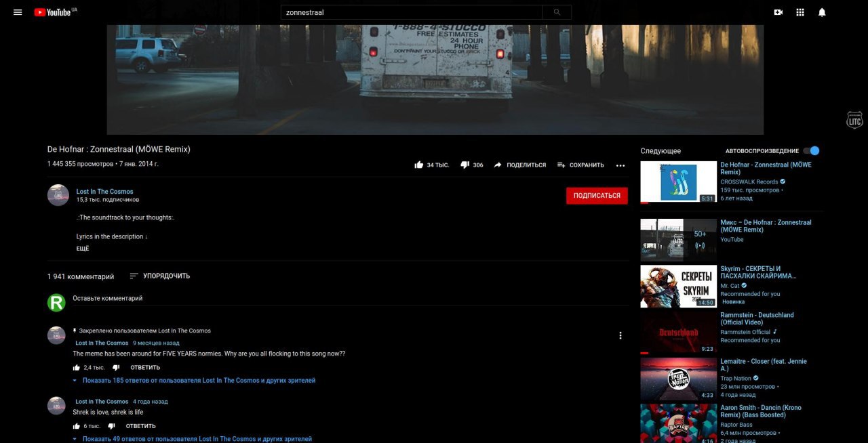
Task: Click the 'Raptor Bass' channel name
Action: click(736, 425)
